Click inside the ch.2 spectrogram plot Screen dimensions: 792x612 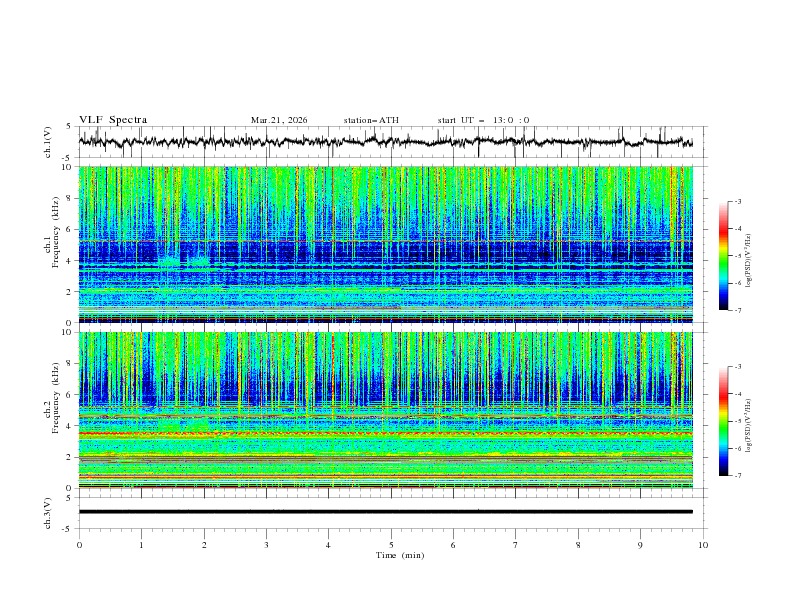390,409
